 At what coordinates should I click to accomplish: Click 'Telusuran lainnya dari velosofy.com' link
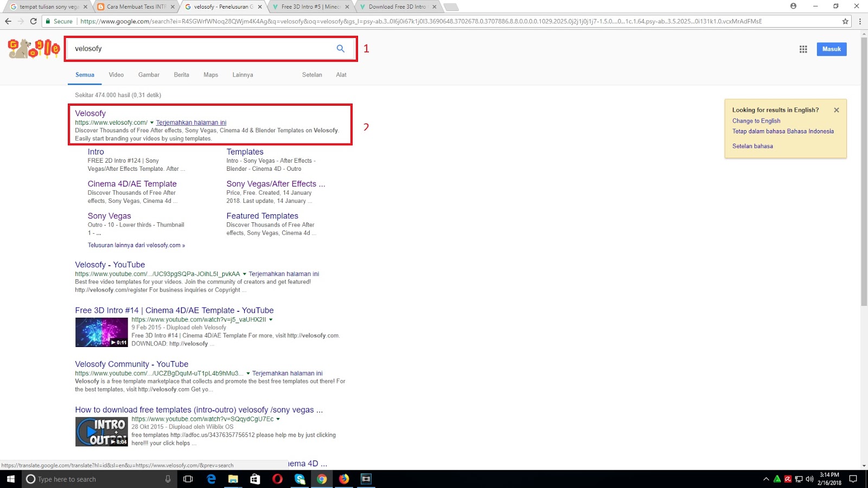136,245
